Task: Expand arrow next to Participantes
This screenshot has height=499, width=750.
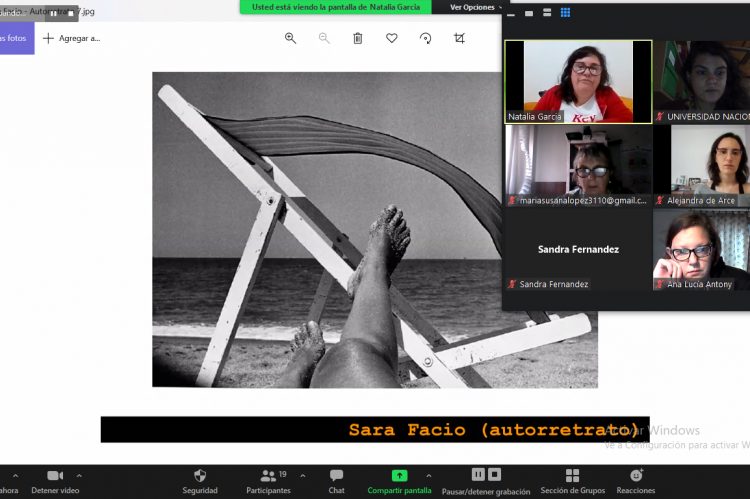Action: (x=303, y=475)
